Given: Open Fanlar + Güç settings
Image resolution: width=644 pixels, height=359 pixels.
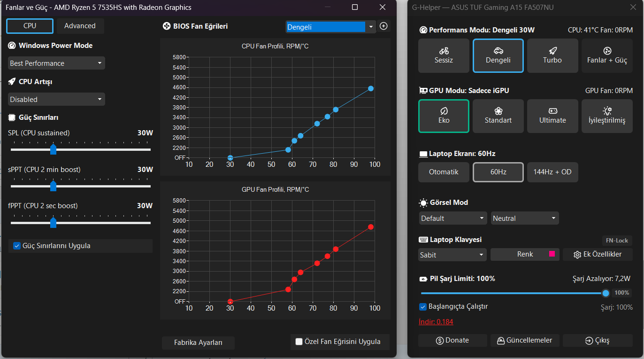Looking at the screenshot, I should point(607,55).
